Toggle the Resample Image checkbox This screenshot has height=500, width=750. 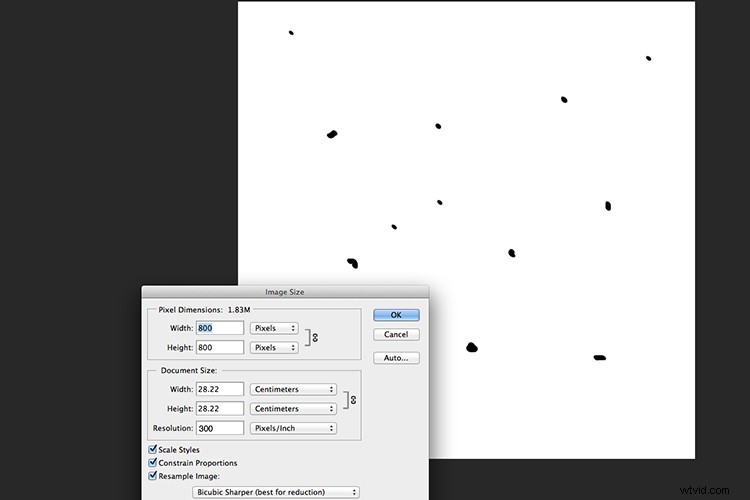pos(153,476)
